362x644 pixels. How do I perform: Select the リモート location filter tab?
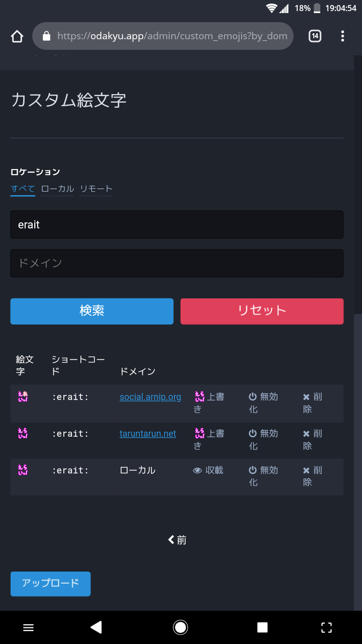(96, 189)
